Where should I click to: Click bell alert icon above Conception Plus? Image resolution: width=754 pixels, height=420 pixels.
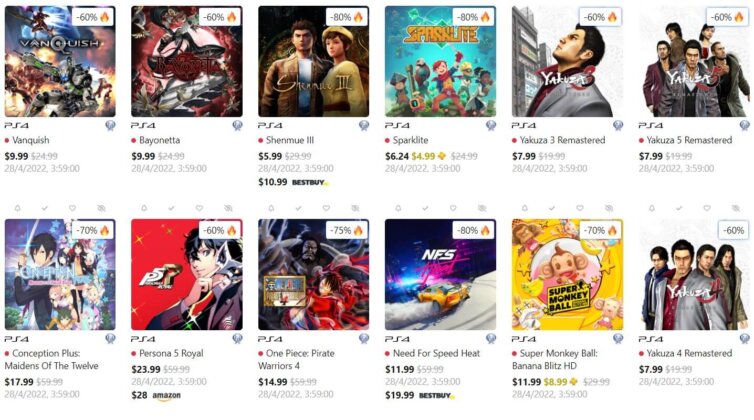click(17, 208)
